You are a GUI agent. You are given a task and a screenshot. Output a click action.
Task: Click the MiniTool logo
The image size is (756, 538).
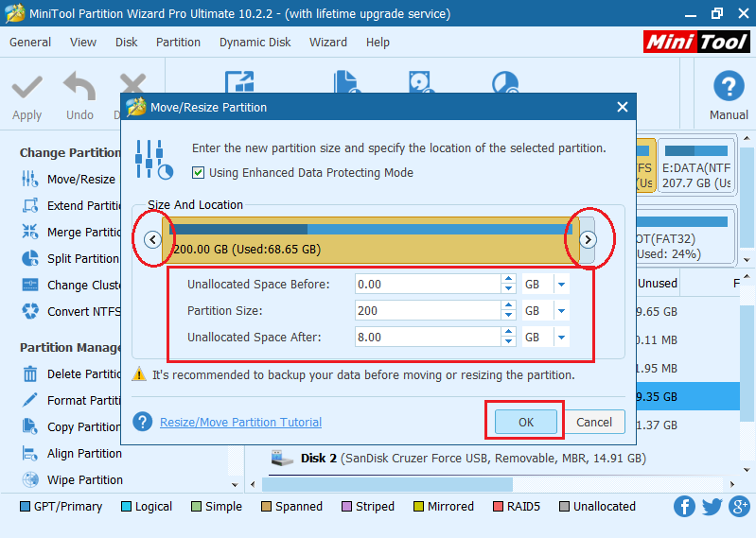click(696, 42)
